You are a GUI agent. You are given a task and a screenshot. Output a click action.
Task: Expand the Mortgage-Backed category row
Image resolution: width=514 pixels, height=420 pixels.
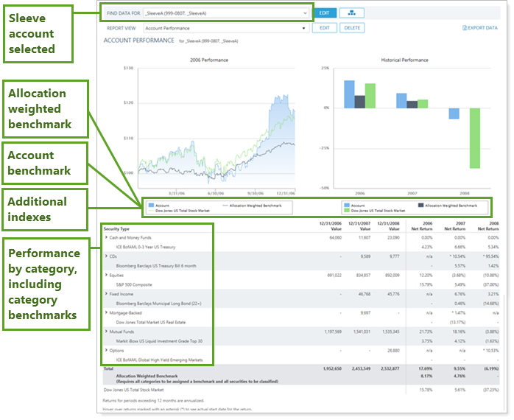coord(106,313)
